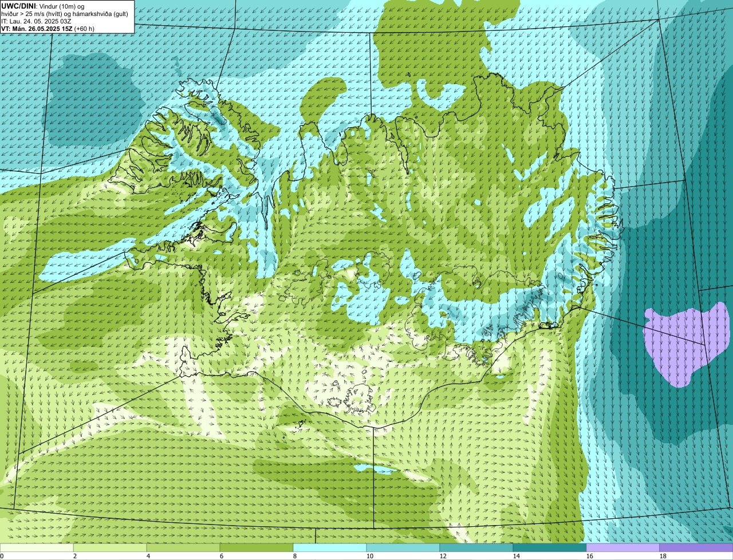
Task: Click the legend scale label "16"
Action: click(x=590, y=556)
